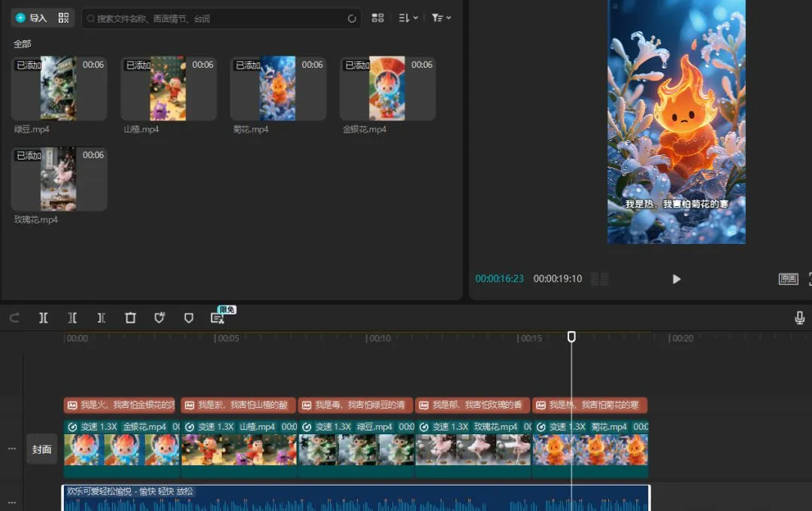The height and width of the screenshot is (511, 812).
Task: Click the speed icon on the 山楂.mp4 clip
Action: (x=189, y=427)
